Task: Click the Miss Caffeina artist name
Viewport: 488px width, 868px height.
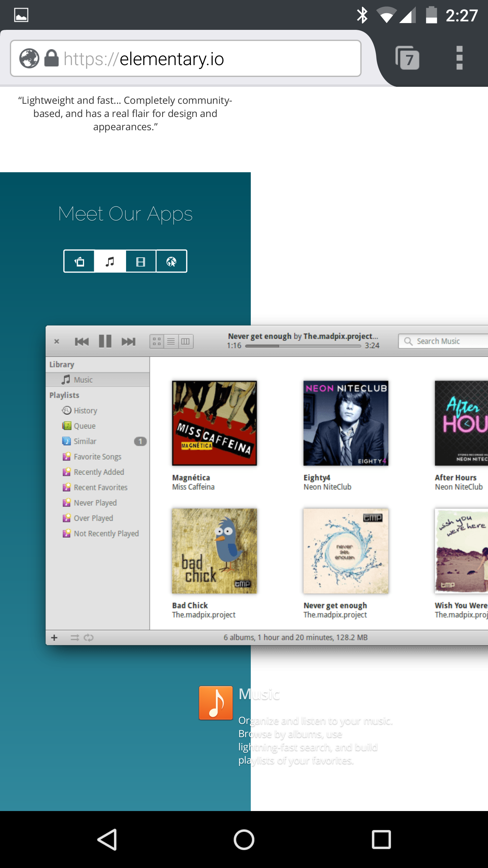Action: point(193,487)
